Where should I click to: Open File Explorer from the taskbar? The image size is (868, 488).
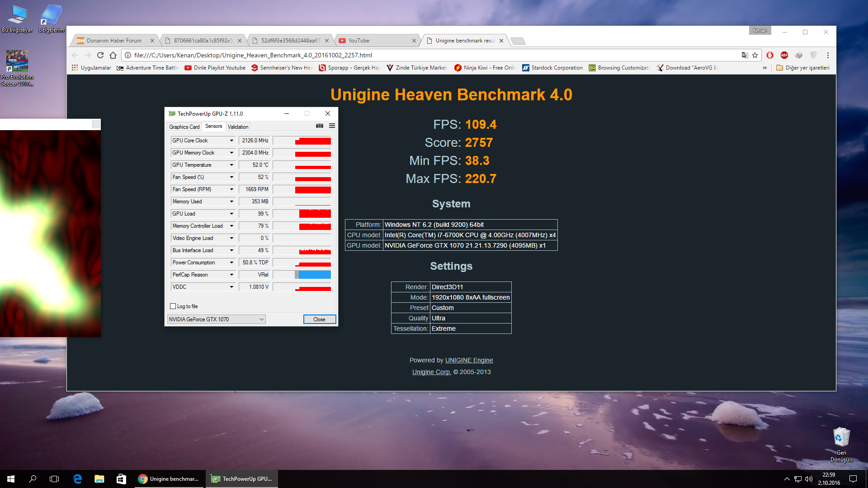tap(99, 479)
